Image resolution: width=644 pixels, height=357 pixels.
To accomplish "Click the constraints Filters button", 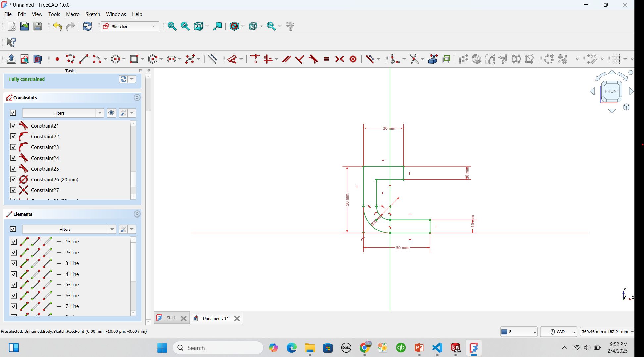I will [59, 113].
